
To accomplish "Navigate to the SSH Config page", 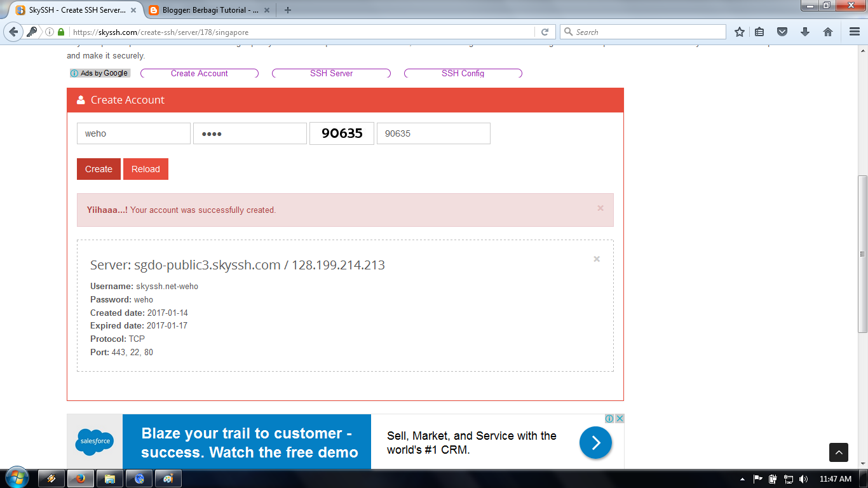I will pyautogui.click(x=463, y=73).
